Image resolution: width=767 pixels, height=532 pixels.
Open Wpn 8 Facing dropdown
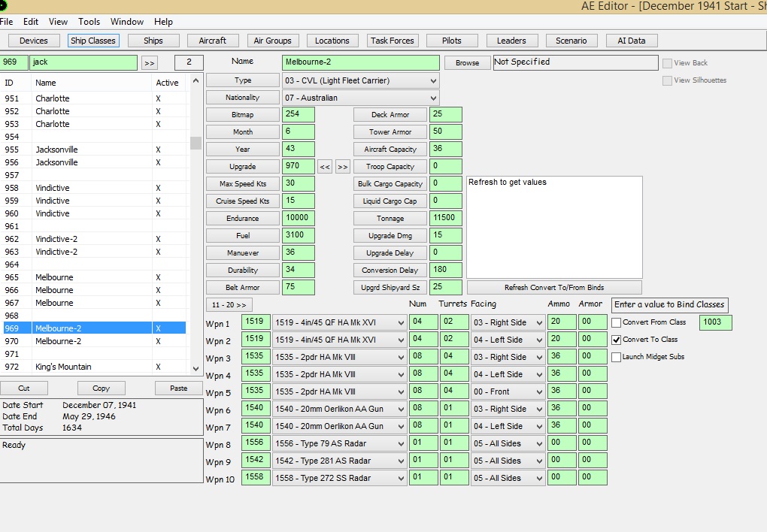508,443
